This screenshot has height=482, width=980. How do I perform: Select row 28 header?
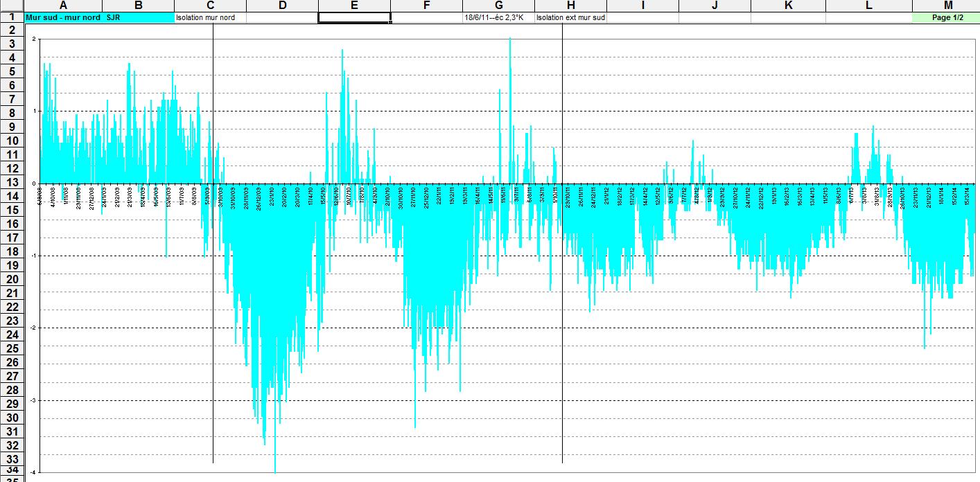tap(12, 390)
